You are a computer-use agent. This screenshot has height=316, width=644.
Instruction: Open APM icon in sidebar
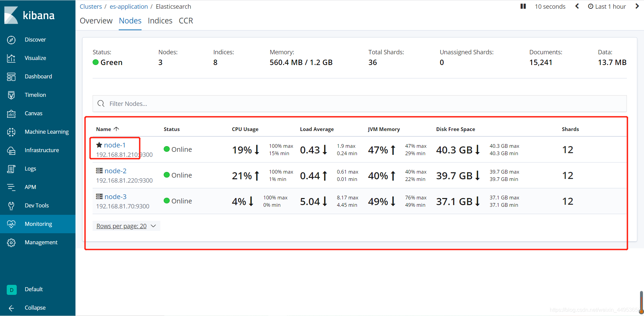11,187
